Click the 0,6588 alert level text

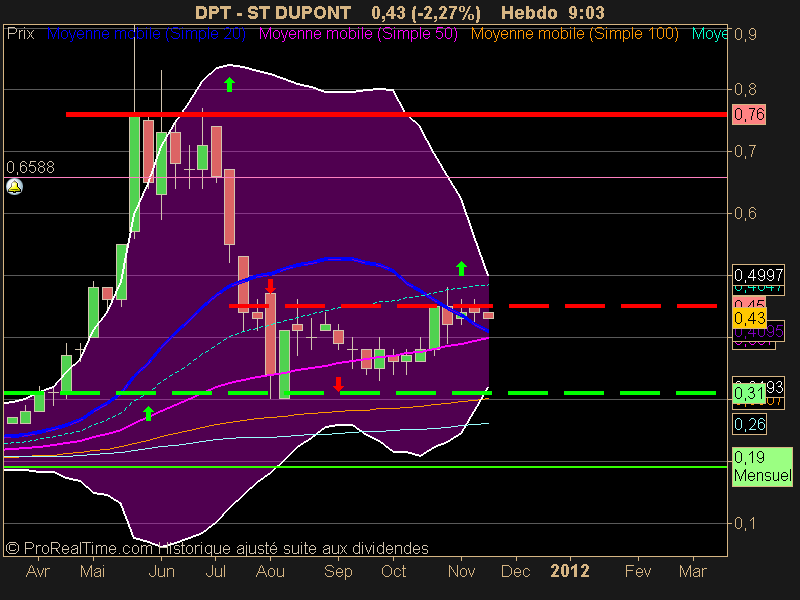click(30, 167)
